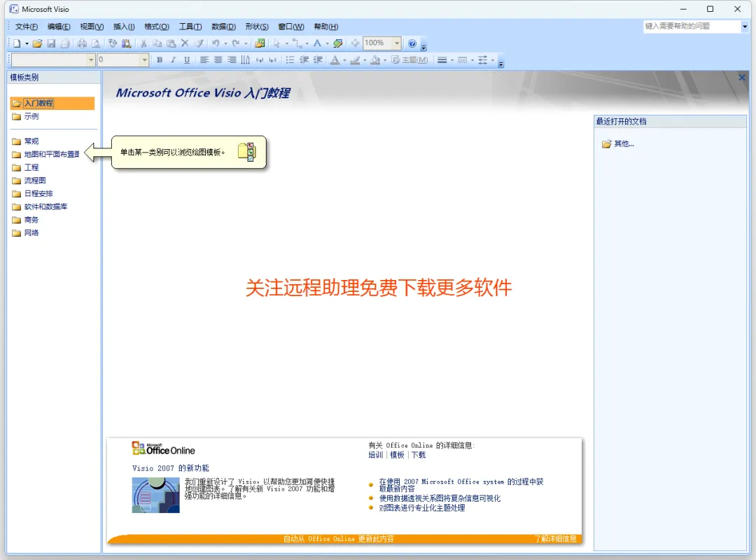The image size is (756, 560).
Task: Open the 形状(S) menu
Action: 256,27
